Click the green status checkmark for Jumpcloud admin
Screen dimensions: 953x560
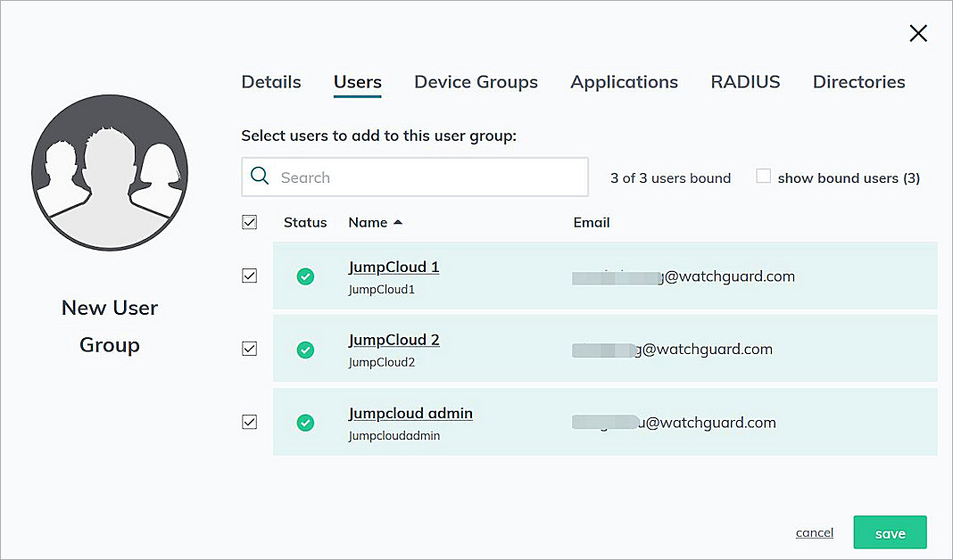coord(306,423)
